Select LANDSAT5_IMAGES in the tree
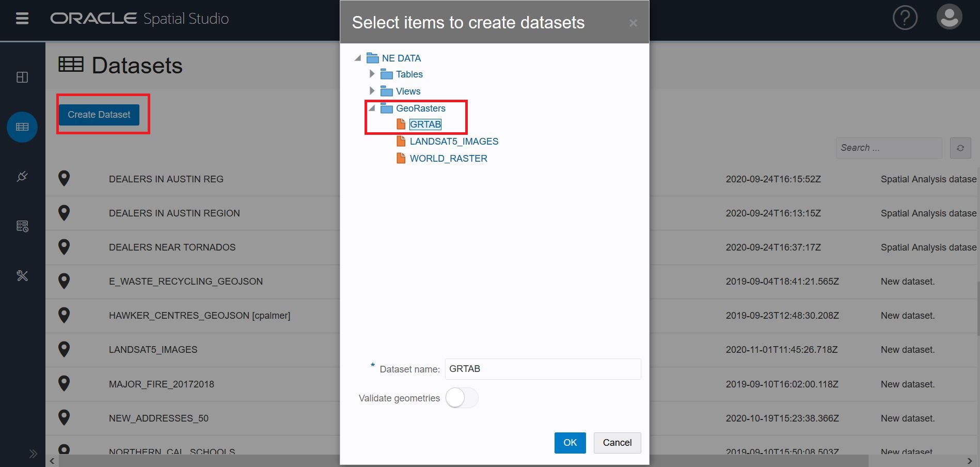This screenshot has width=980, height=467. click(x=454, y=142)
